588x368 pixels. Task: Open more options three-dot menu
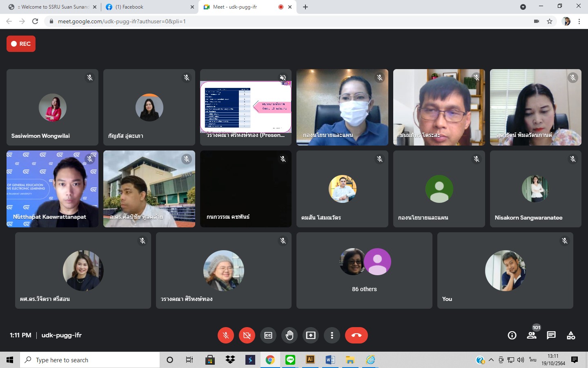coord(332,335)
